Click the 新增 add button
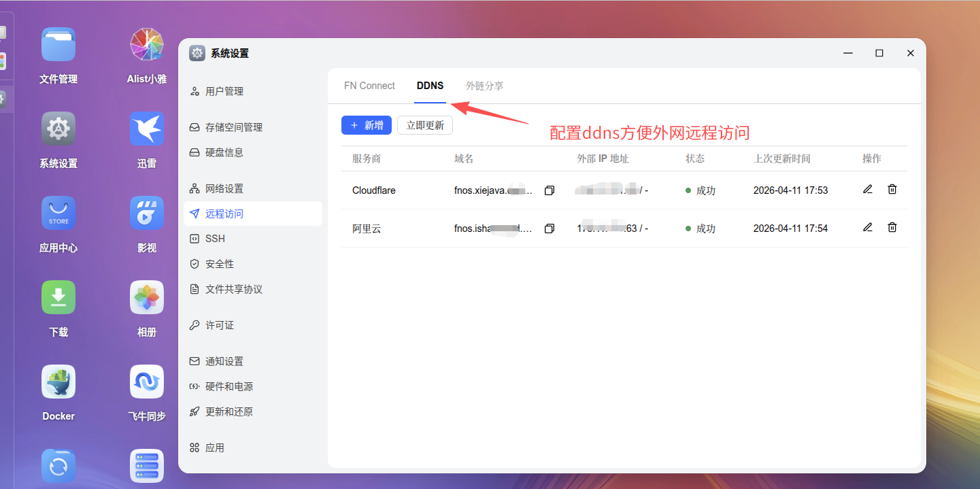Screen dimensions: 980x489 [x=366, y=124]
